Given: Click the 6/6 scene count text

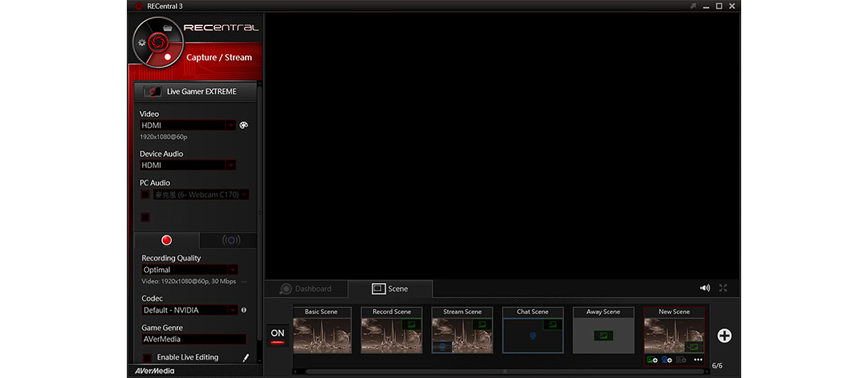Looking at the screenshot, I should [717, 366].
